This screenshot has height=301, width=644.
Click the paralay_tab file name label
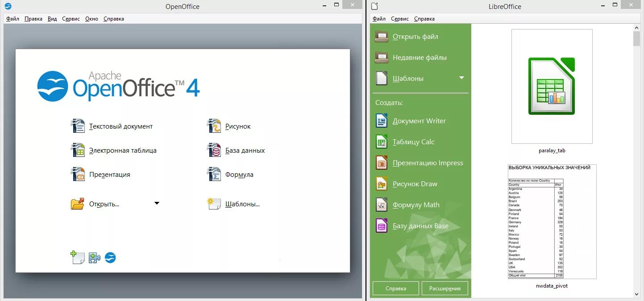552,150
